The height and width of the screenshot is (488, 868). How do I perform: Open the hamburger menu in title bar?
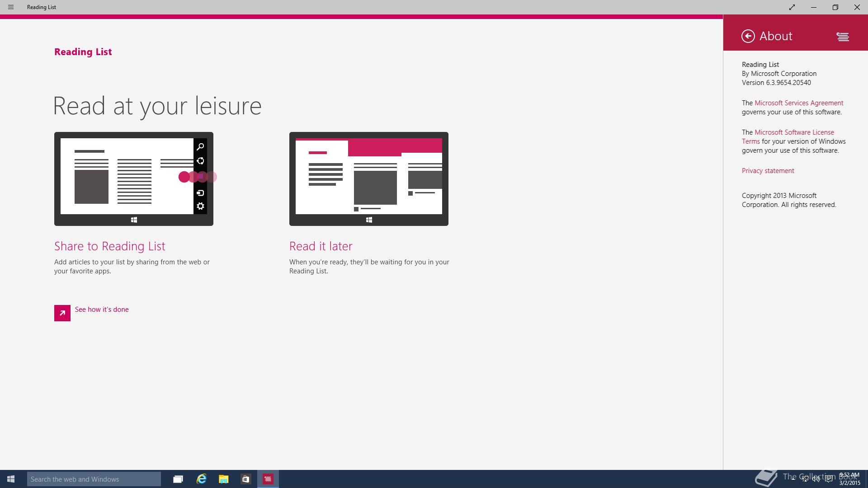tap(11, 7)
